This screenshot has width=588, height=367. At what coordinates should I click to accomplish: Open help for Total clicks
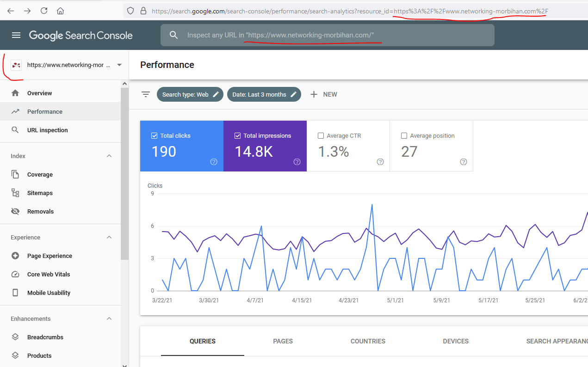click(x=214, y=162)
